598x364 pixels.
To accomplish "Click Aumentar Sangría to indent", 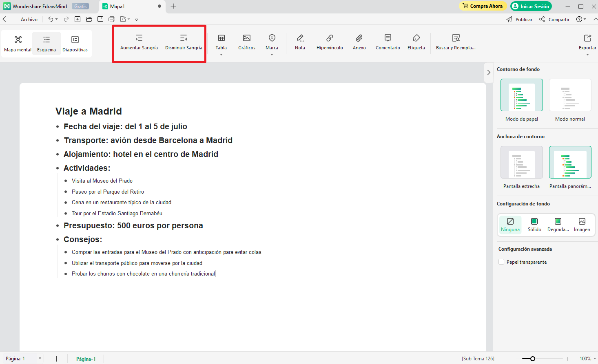I will click(x=139, y=42).
